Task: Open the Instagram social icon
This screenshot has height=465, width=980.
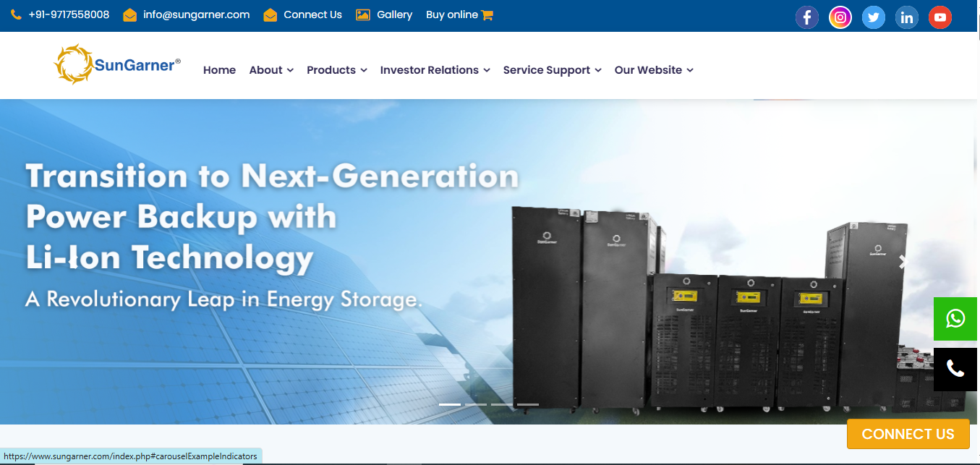Action: (840, 17)
